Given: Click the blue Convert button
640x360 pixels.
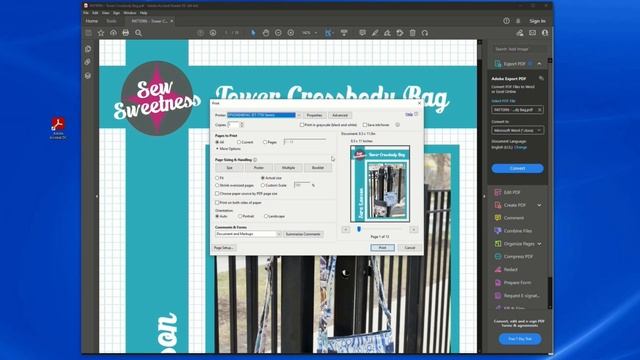Looking at the screenshot, I should 517,168.
